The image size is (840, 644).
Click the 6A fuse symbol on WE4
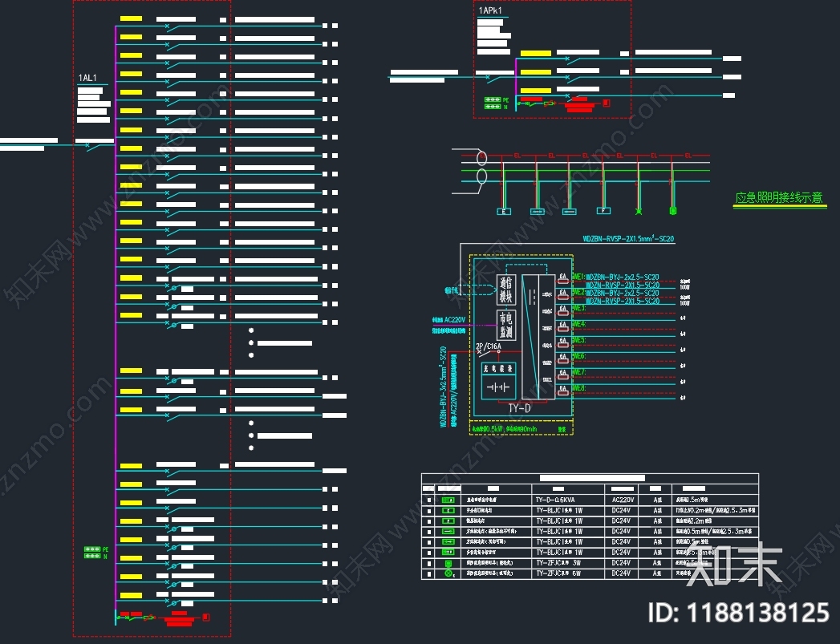coord(563,328)
